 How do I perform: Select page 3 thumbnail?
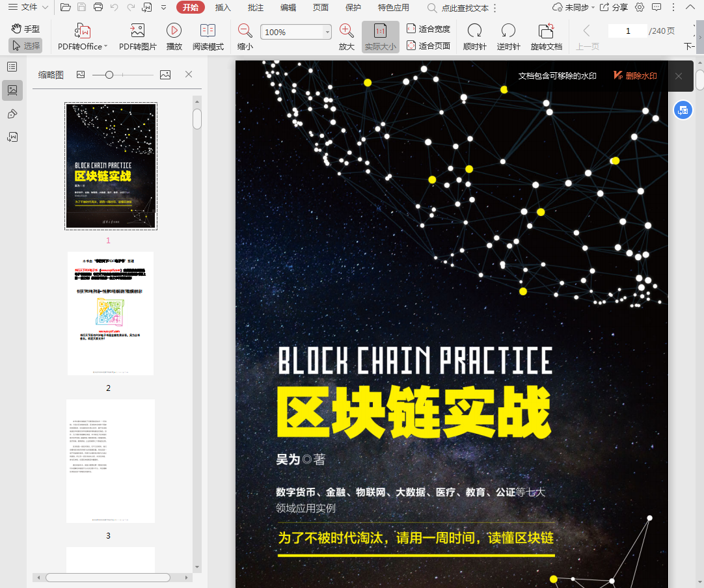[x=111, y=461]
